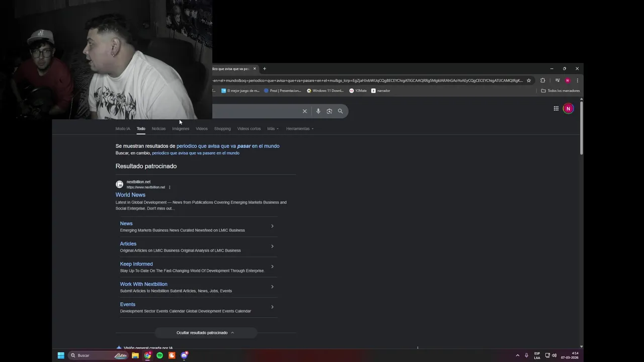Screen dimensions: 644x362
Task: Open the volume tray icon
Action: pos(554,355)
